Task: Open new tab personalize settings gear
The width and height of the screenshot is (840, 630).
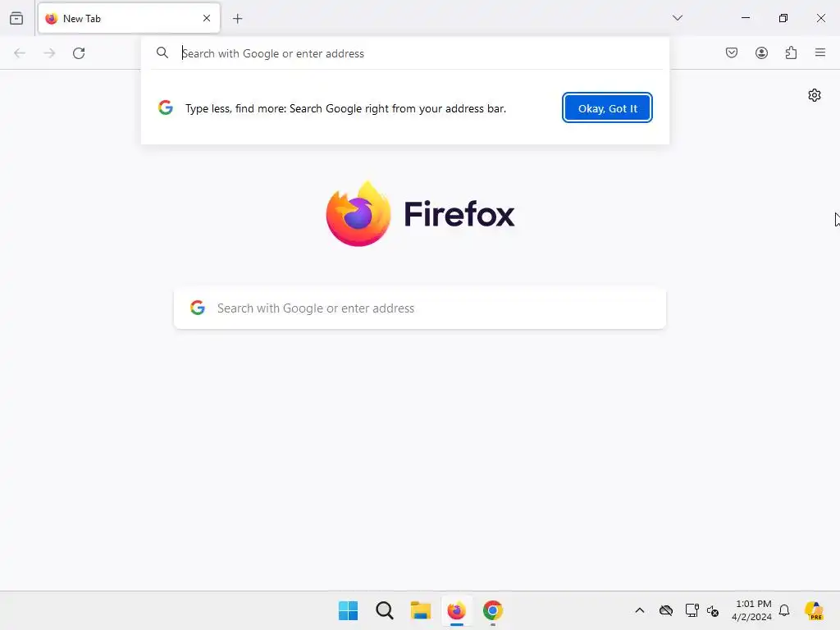Action: pos(815,95)
